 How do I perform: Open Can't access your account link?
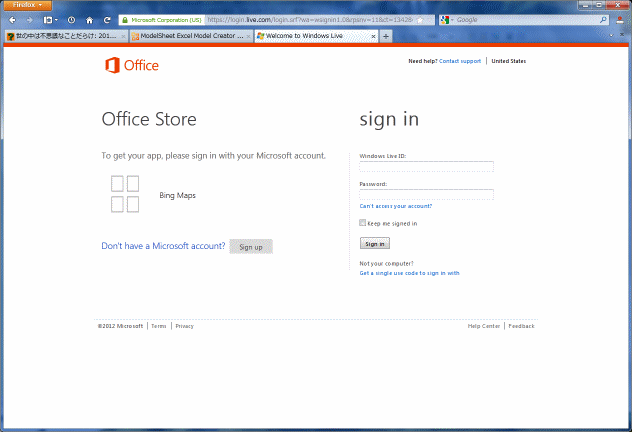click(395, 206)
